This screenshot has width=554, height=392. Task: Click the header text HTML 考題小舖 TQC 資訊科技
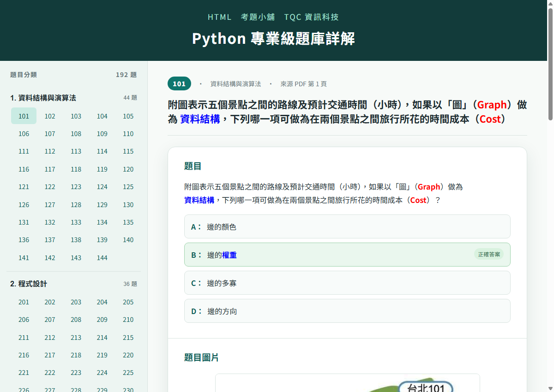[273, 17]
